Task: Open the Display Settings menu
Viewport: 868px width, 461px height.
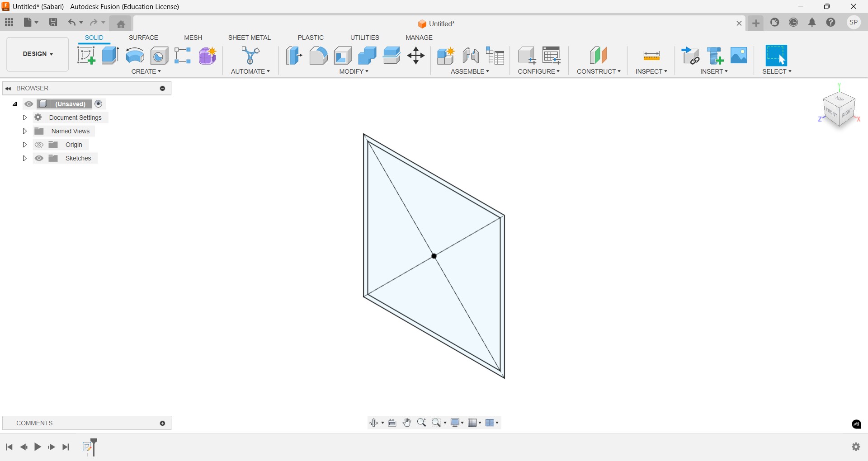Action: pyautogui.click(x=458, y=423)
